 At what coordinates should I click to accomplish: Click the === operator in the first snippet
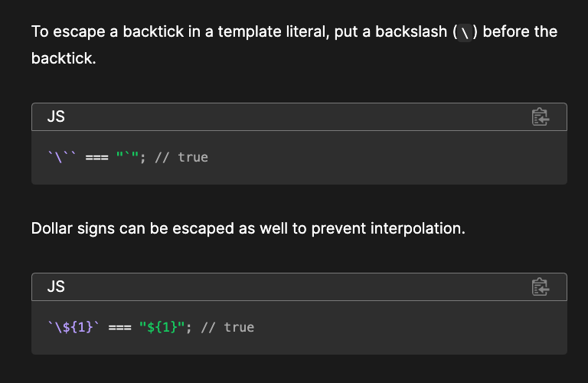click(x=96, y=157)
